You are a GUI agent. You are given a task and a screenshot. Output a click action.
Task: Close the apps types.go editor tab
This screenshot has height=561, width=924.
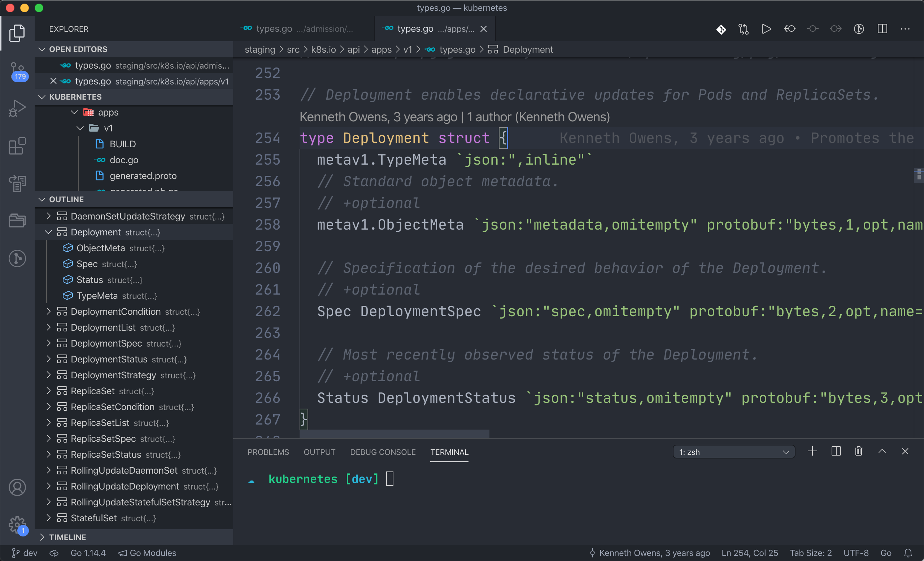[x=483, y=29]
